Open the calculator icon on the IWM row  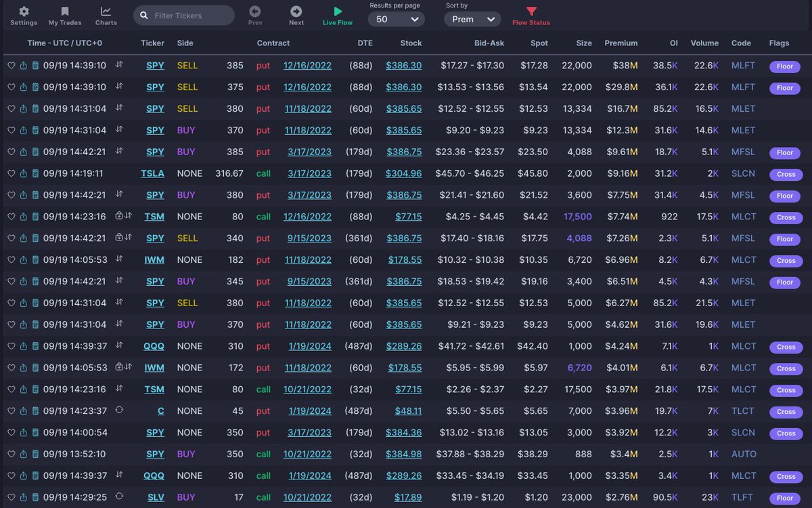click(35, 260)
